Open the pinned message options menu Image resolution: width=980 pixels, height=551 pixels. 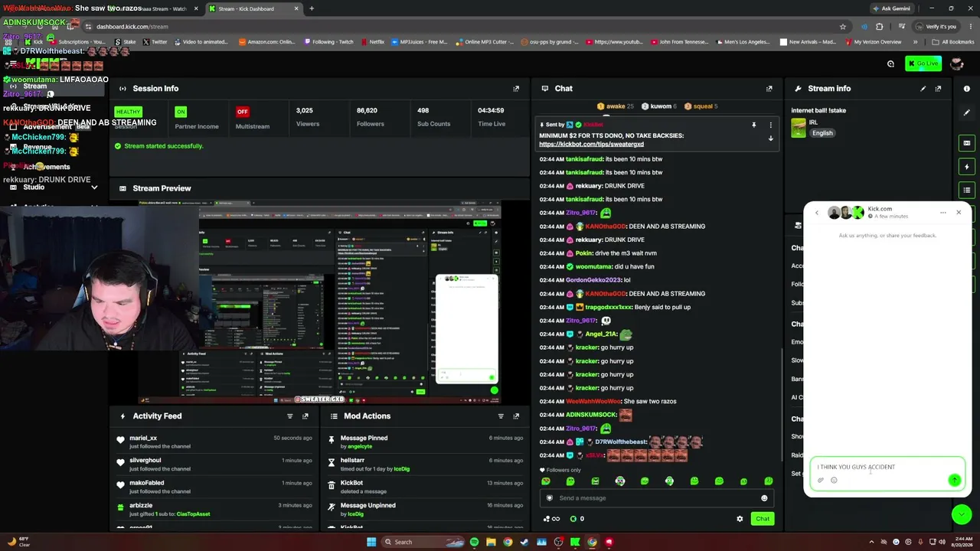pyautogui.click(x=771, y=125)
